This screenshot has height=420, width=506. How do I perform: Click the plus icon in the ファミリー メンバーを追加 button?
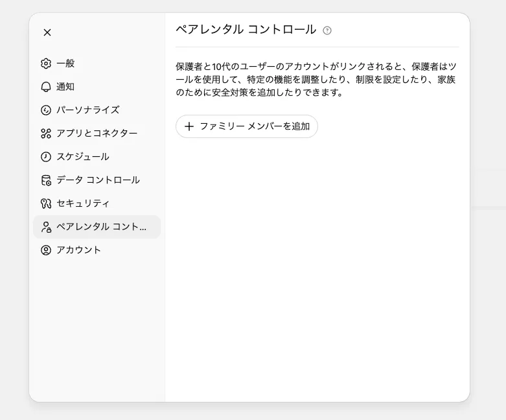[x=189, y=126]
